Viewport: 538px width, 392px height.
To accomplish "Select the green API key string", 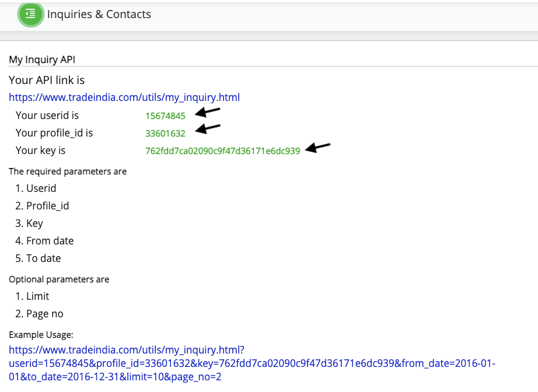I will pos(222,151).
